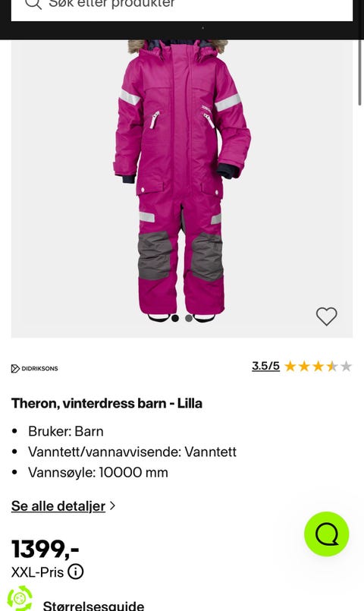Add product to favorites with heart icon
This screenshot has width=364, height=611.
326,316
